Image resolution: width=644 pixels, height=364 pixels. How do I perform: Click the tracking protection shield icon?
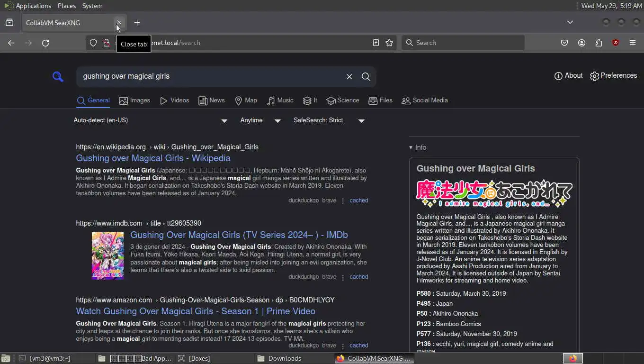tap(93, 43)
